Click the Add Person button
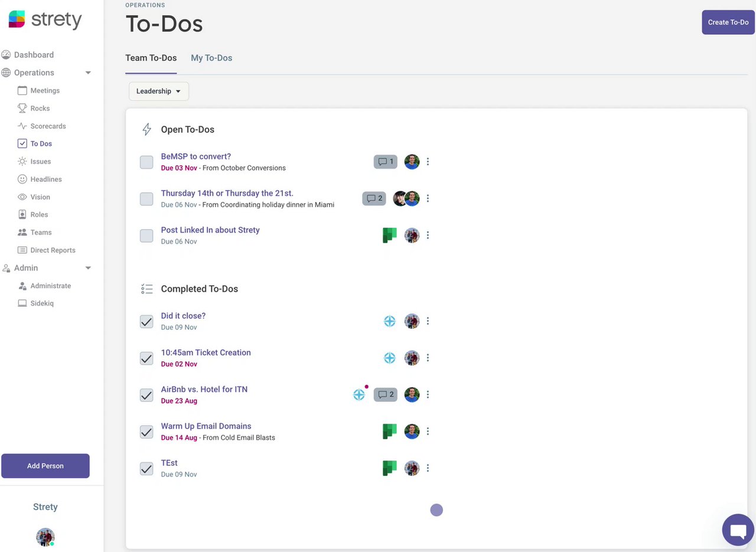 (x=45, y=466)
